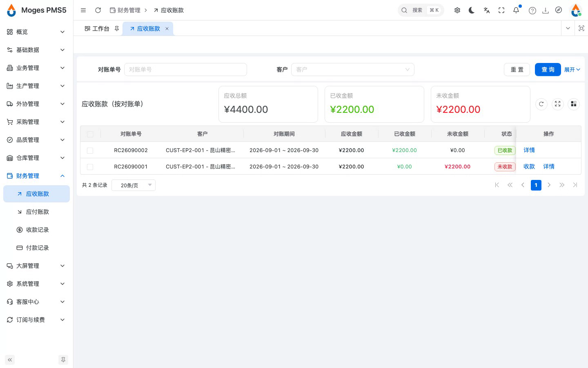Open the language translation icon
Image resolution: width=588 pixels, height=368 pixels.
(x=487, y=10)
